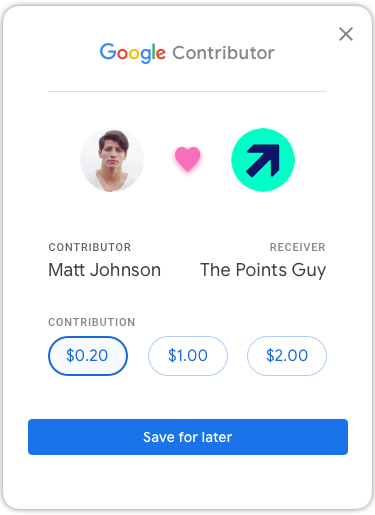Click the CONTRIBUTION section label
Image resolution: width=375 pixels, height=515 pixels.
tap(92, 322)
